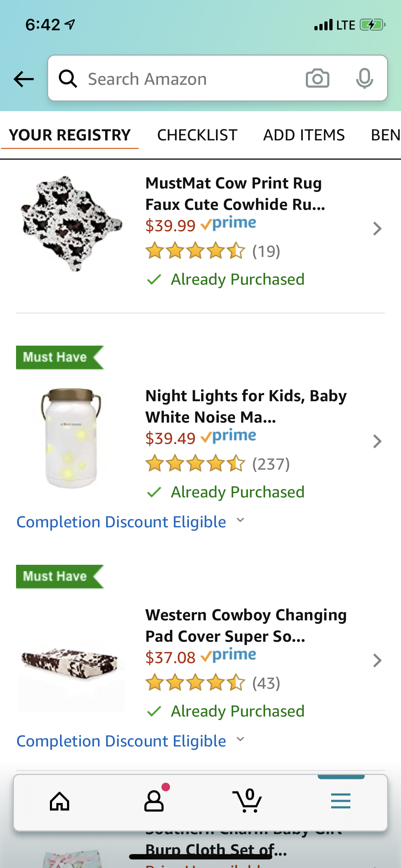
Task: Go to Home via bottom bar
Action: pos(60,802)
